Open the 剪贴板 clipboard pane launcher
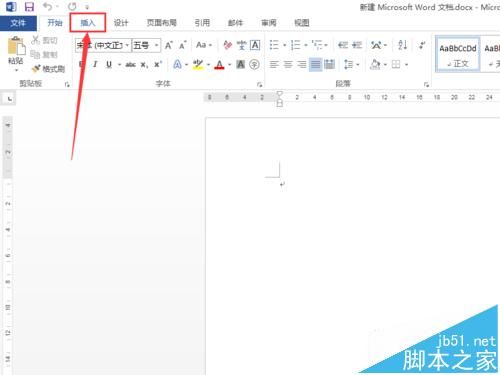500x375 pixels. coord(67,85)
